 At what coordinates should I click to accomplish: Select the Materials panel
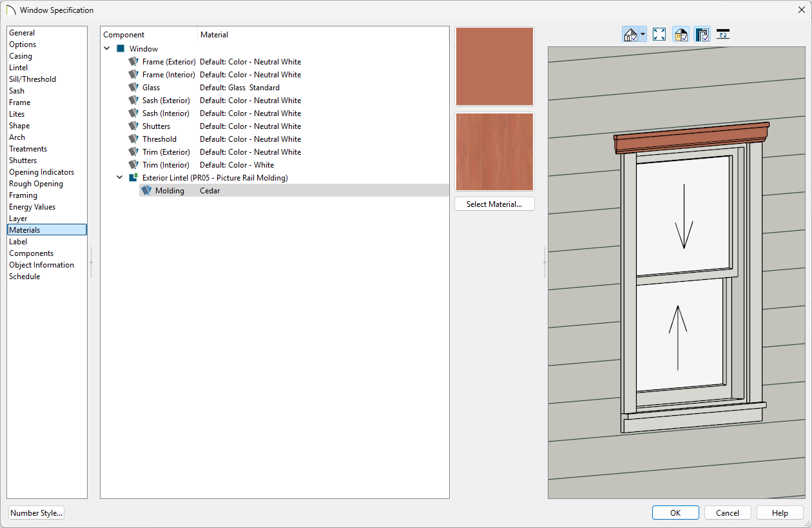click(x=47, y=230)
